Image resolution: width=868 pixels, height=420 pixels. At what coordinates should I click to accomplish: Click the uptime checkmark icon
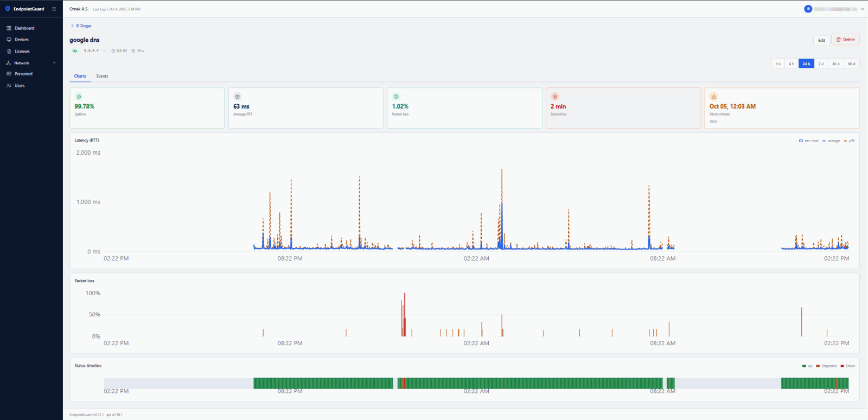click(x=79, y=97)
